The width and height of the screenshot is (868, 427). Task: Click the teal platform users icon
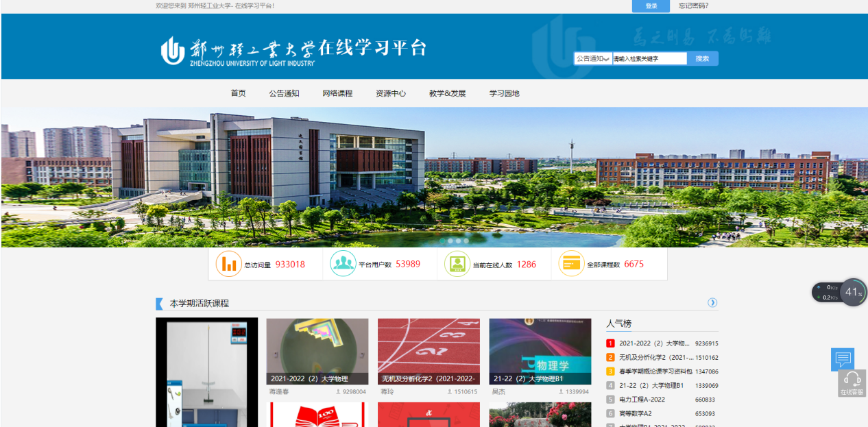click(x=343, y=264)
